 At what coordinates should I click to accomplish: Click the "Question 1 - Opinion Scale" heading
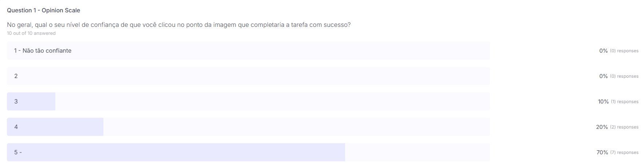(x=43, y=10)
